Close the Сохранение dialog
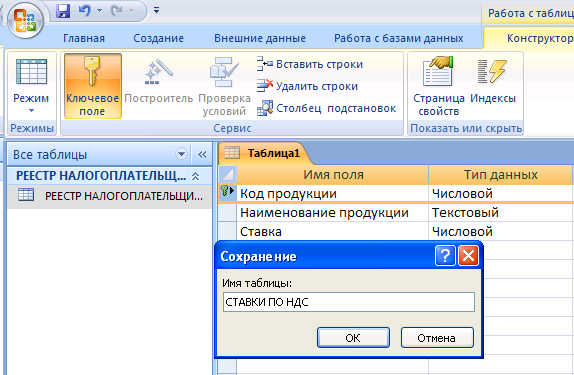Viewport: 574px width, 375px height. click(x=469, y=256)
